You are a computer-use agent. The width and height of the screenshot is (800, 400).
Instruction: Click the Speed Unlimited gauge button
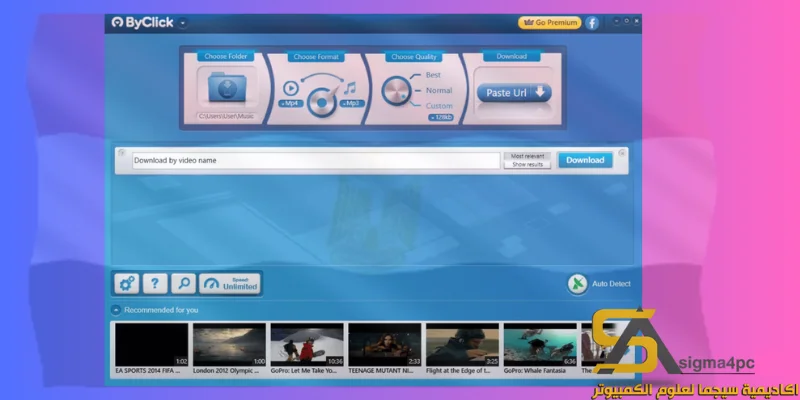click(230, 284)
